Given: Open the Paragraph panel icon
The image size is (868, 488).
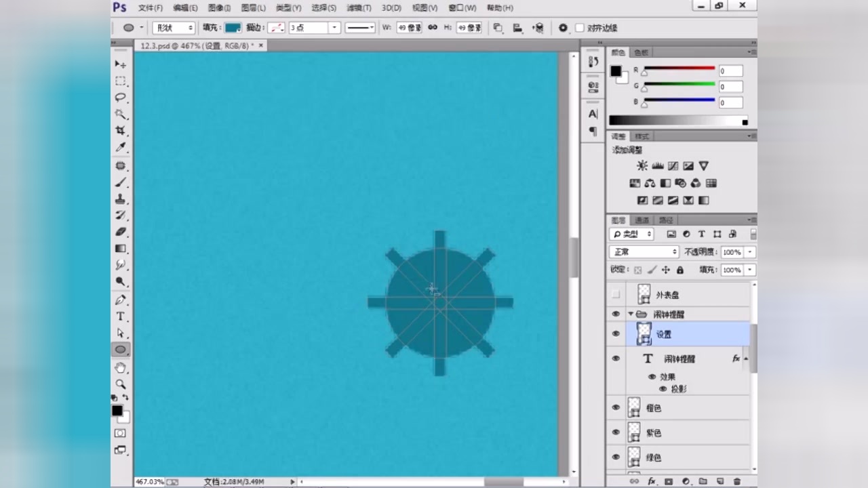Looking at the screenshot, I should pos(593,130).
